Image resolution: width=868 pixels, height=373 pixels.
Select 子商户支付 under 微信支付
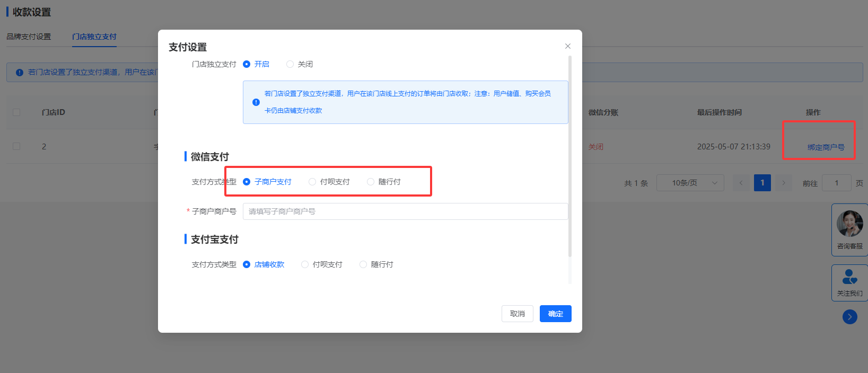[267, 182]
